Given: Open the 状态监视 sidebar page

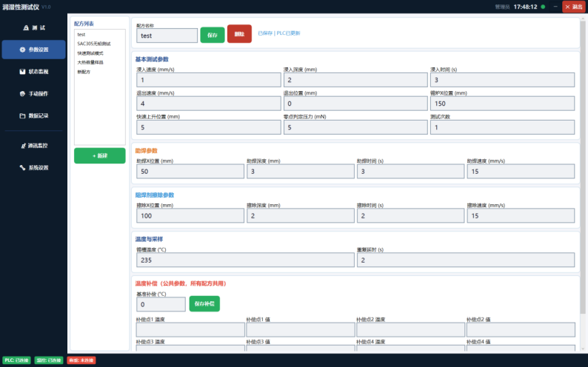Looking at the screenshot, I should pos(33,72).
